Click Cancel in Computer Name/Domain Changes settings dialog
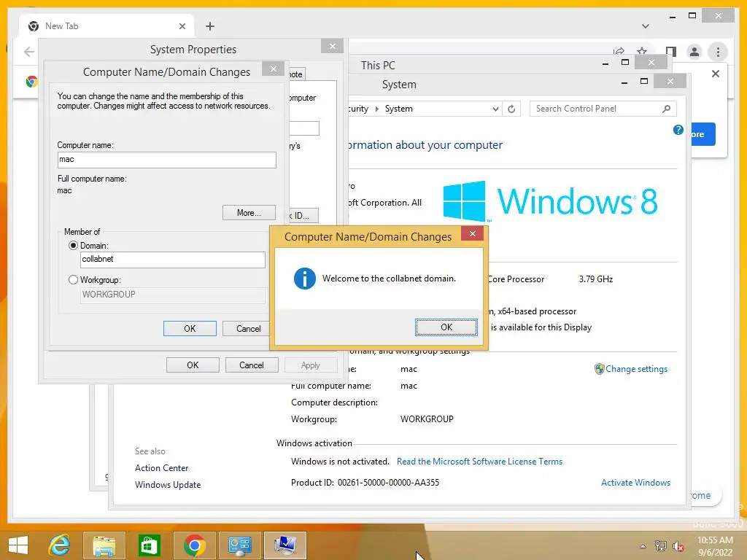Viewport: 747px width, 560px height. [x=248, y=329]
